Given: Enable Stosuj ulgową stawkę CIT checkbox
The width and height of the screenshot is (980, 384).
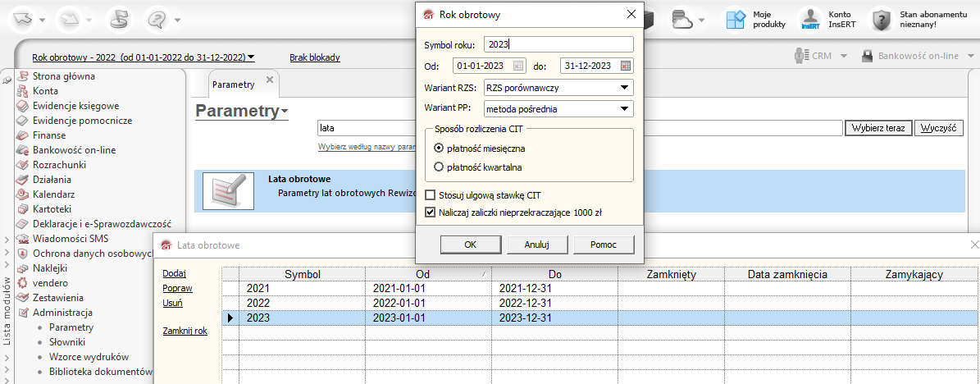Looking at the screenshot, I should coord(431,195).
